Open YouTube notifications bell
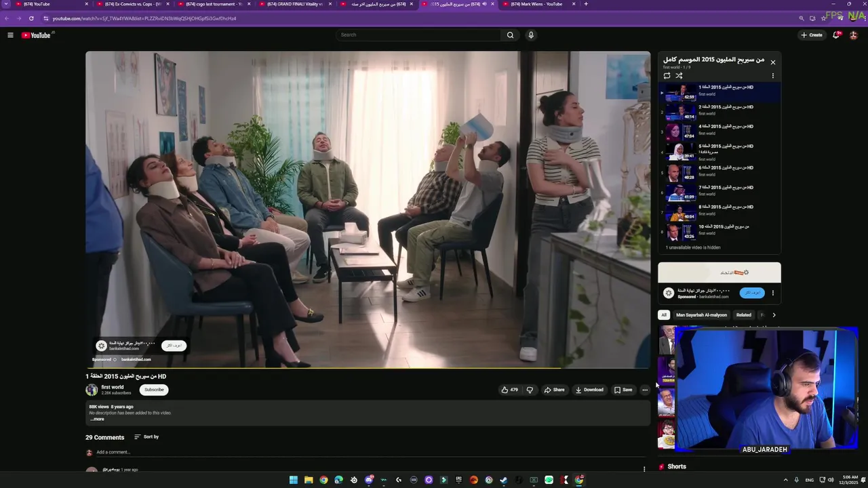Screen dimensions: 868x488 pos(836,35)
